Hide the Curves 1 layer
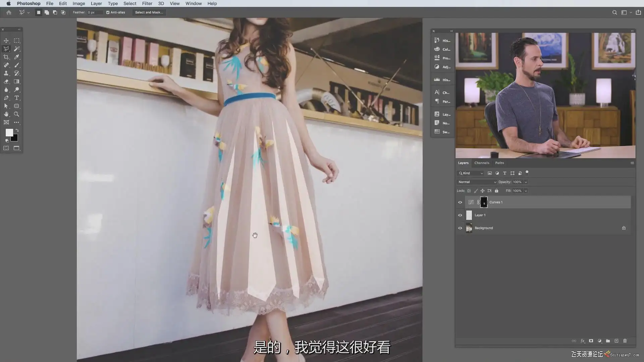The image size is (644, 362). tap(460, 202)
